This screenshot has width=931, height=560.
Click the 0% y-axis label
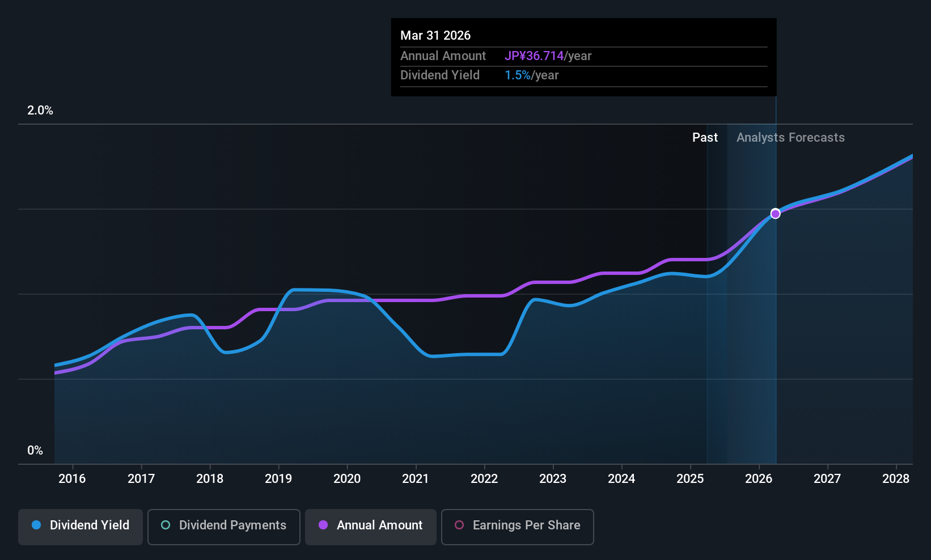point(35,451)
